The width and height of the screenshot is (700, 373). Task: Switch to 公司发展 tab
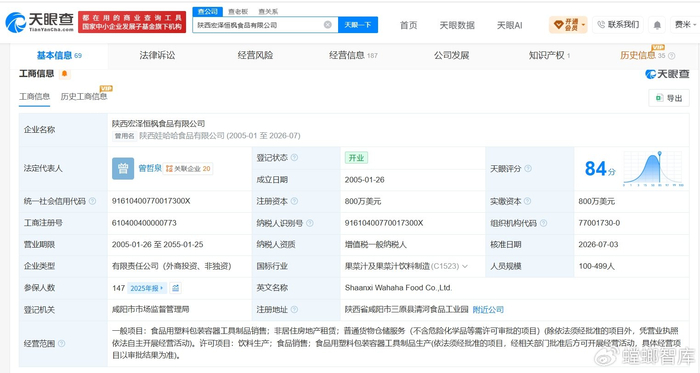tap(451, 55)
